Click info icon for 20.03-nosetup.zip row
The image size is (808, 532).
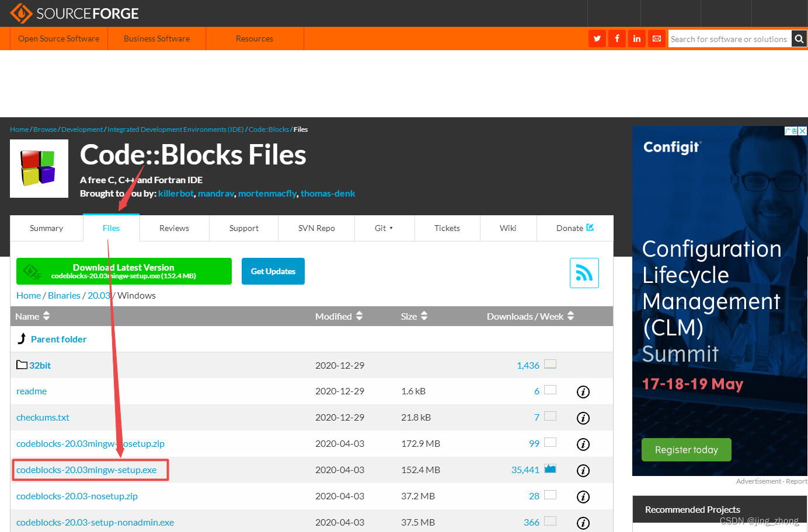[x=583, y=497]
